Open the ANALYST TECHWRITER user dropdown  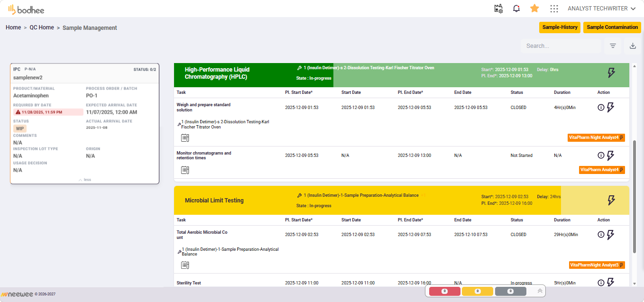[x=602, y=9]
